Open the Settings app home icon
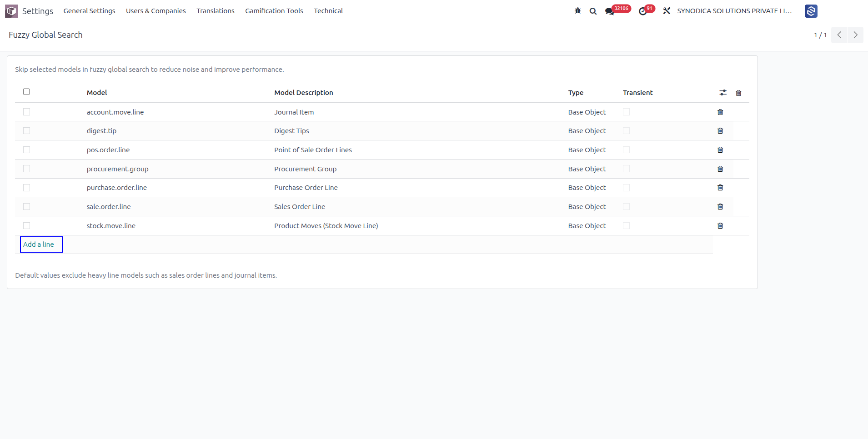868x439 pixels. coord(12,11)
